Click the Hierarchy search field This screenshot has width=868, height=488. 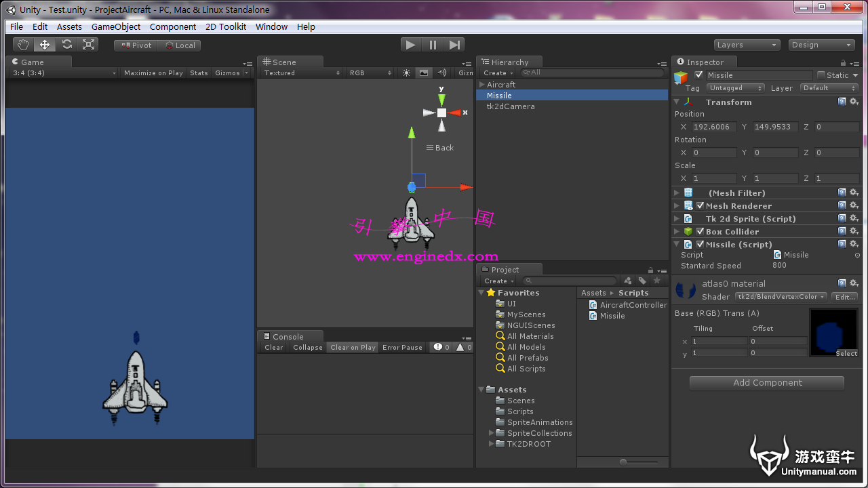pos(593,73)
